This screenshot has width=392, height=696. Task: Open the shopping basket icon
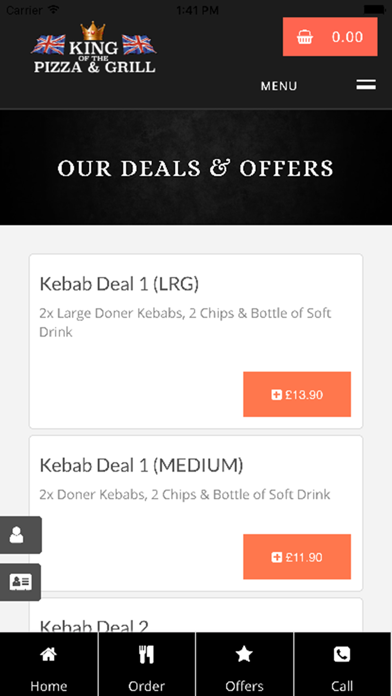(305, 37)
